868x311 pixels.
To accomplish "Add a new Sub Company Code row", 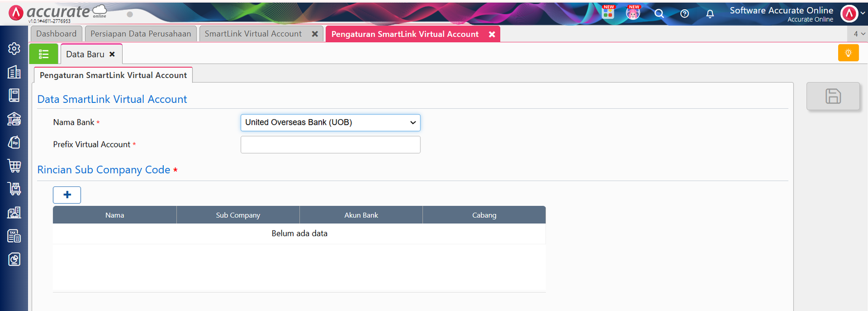I will (x=67, y=195).
